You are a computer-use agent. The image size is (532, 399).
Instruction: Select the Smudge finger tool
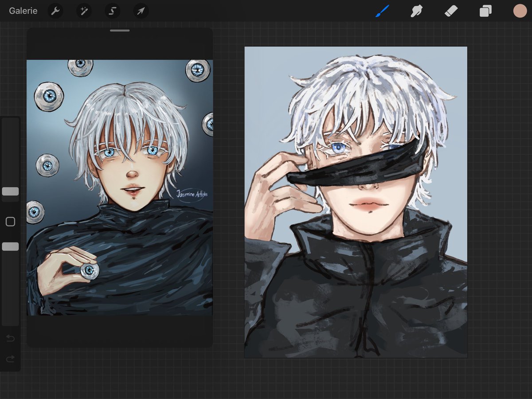click(x=416, y=11)
